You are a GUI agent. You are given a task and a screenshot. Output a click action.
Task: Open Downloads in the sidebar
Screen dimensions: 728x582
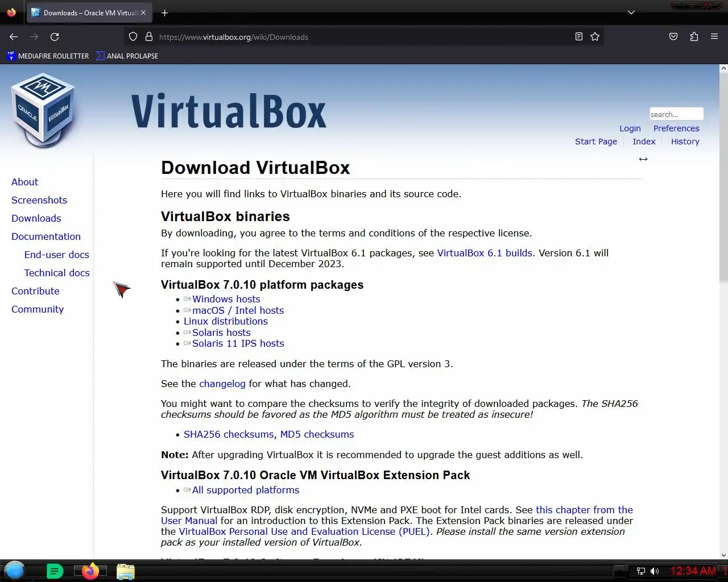click(x=36, y=218)
